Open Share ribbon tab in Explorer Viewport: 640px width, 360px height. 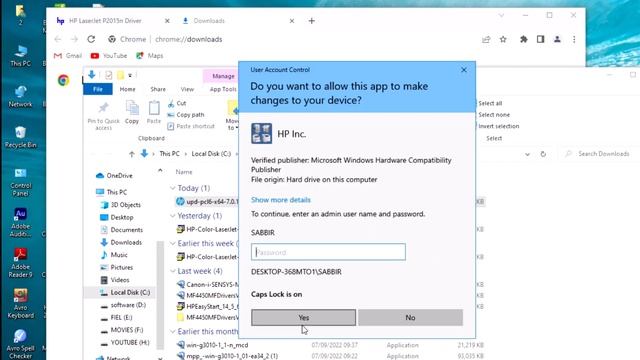[x=158, y=89]
